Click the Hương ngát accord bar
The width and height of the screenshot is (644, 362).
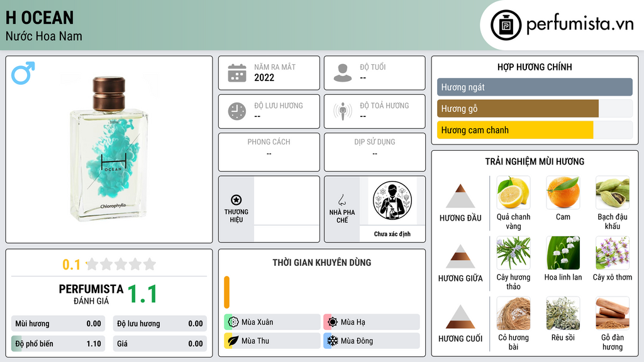pyautogui.click(x=535, y=87)
